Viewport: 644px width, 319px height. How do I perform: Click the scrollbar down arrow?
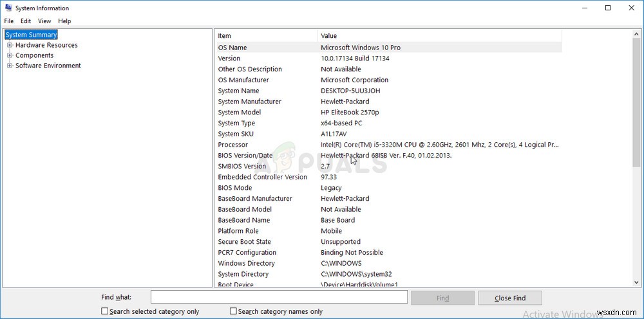click(637, 282)
